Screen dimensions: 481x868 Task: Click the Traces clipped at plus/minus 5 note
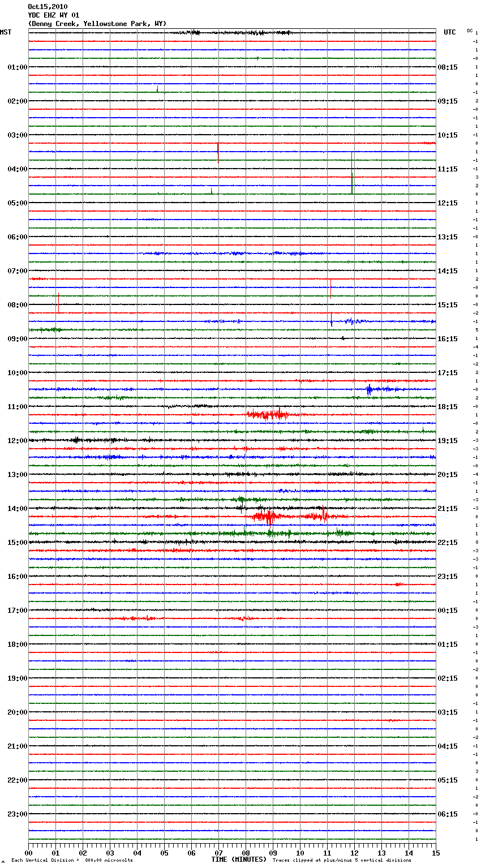[342, 861]
